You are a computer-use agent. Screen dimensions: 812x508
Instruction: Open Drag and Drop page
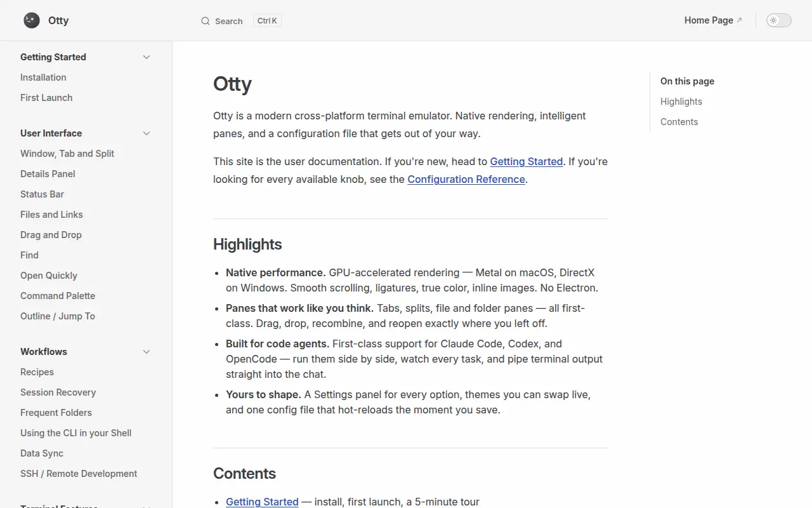click(x=51, y=235)
